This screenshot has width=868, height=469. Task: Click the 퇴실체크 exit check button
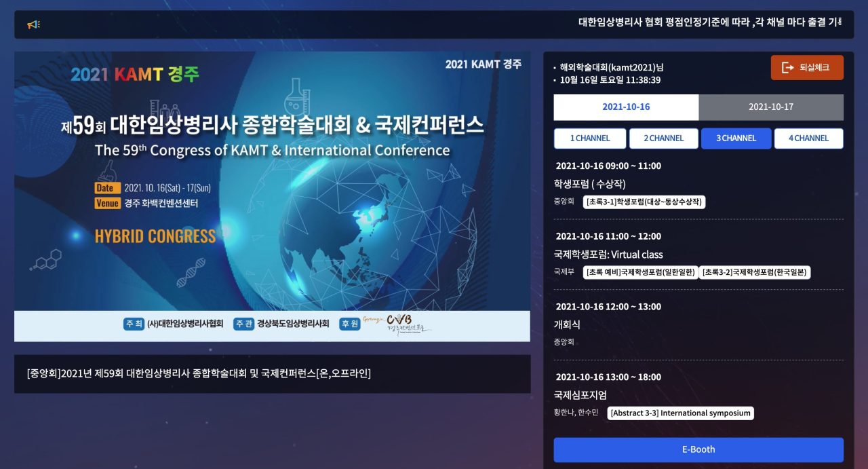click(x=806, y=68)
